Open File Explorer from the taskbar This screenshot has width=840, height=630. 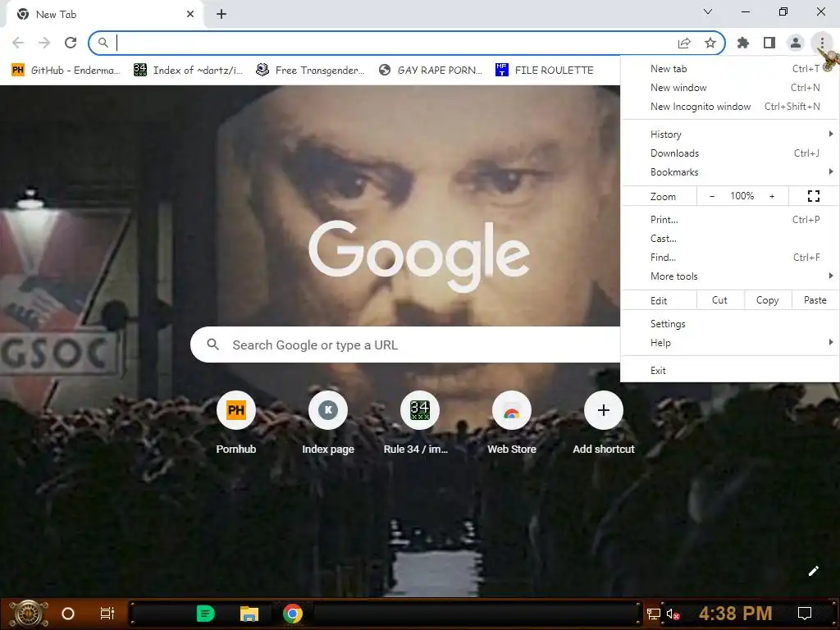(x=249, y=614)
